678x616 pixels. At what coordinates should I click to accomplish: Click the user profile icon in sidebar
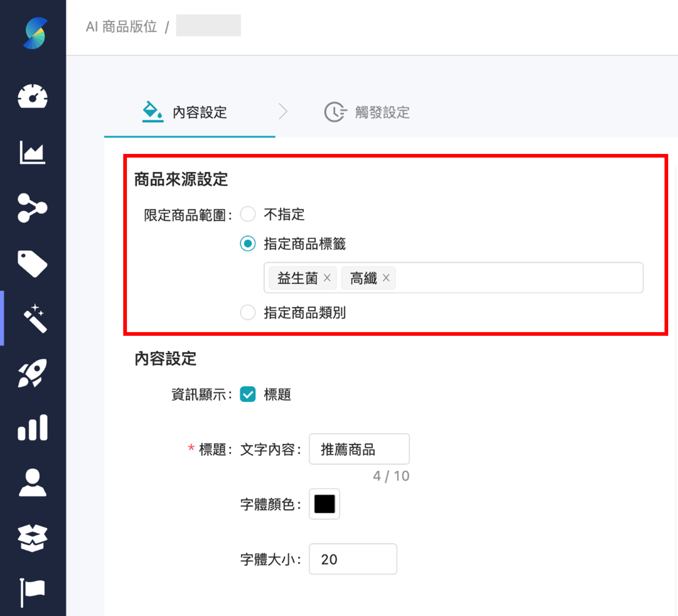pos(33,483)
